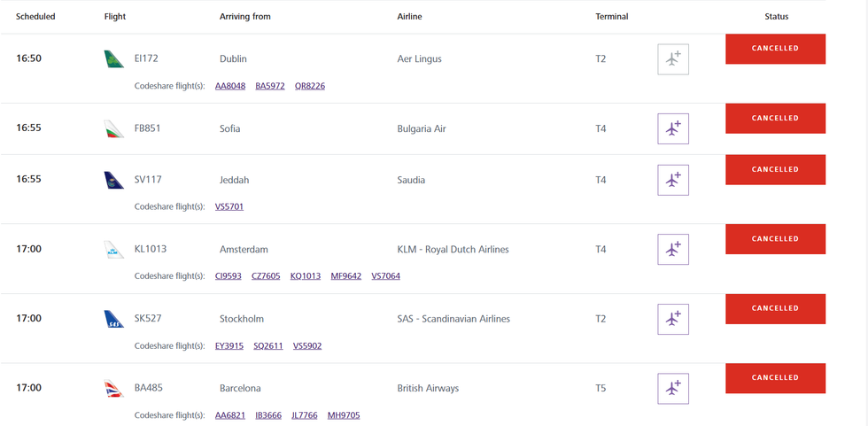
Task: Click the add-flight plane icon for EI172 Dublin
Action: pos(673,59)
